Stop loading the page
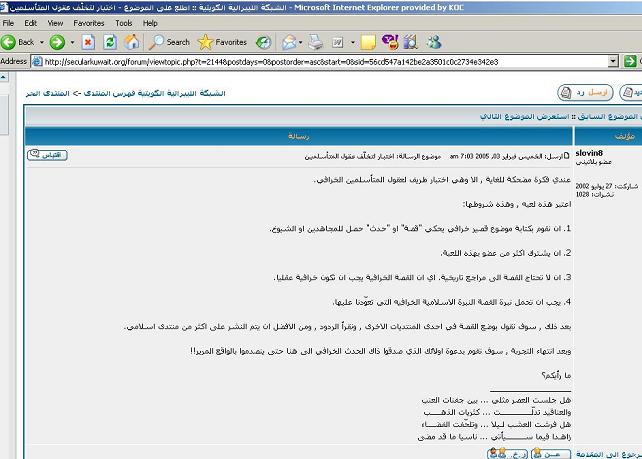642x459 pixels. point(88,42)
